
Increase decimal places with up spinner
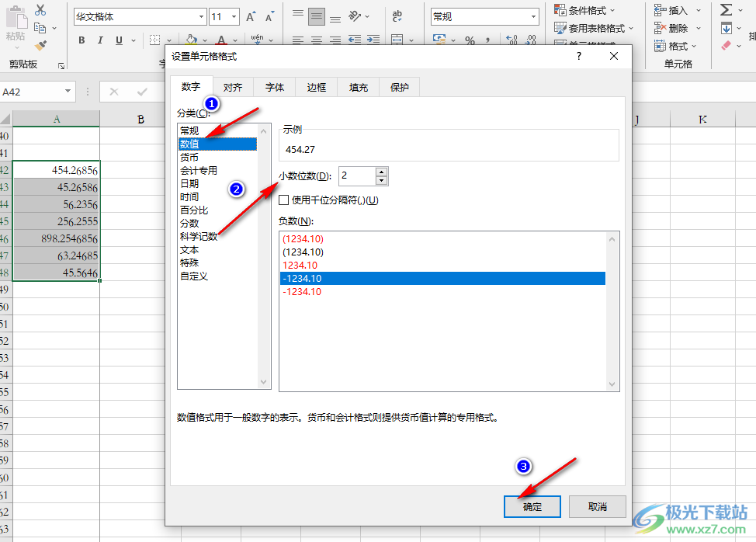click(x=381, y=172)
